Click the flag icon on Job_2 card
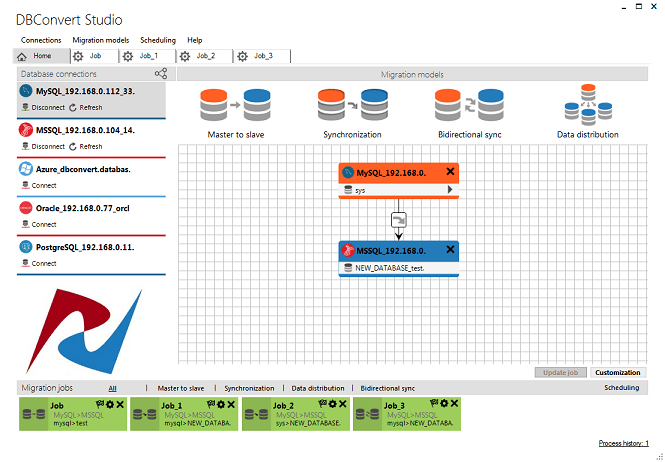This screenshot has width=665, height=462. point(323,404)
